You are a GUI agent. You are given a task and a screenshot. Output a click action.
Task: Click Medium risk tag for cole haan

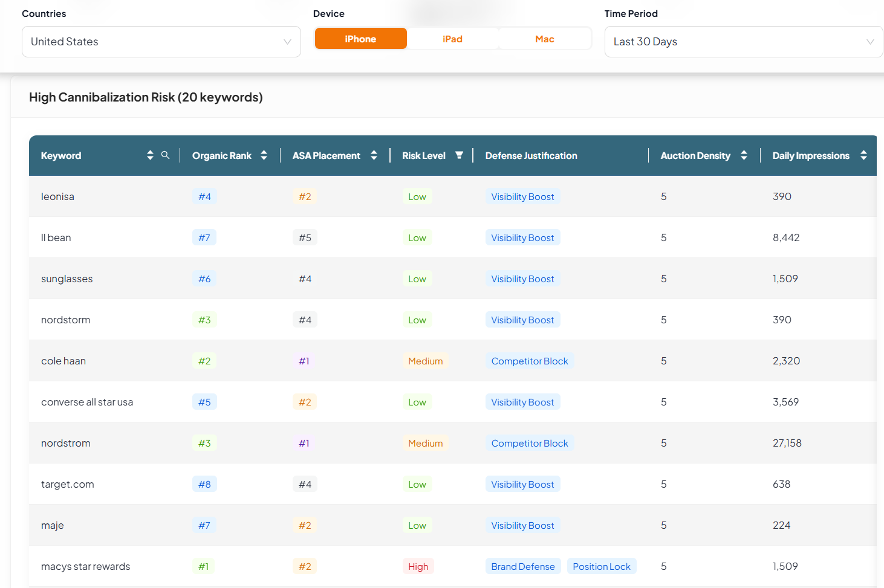(x=425, y=361)
